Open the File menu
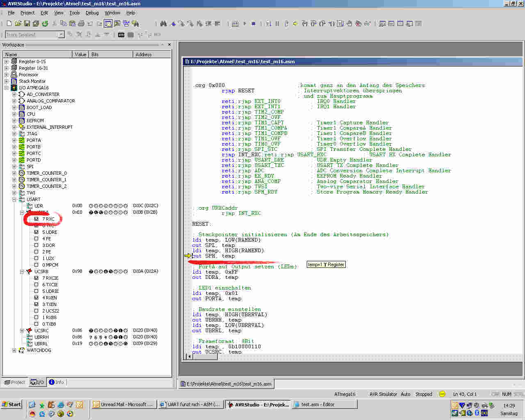Image resolution: width=525 pixels, height=420 pixels. pyautogui.click(x=11, y=13)
